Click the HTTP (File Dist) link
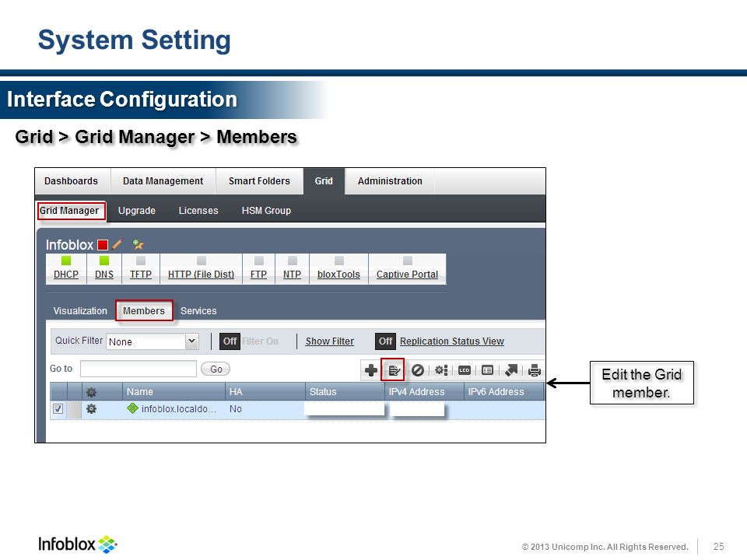Viewport: 747px width, 560px height. click(201, 275)
